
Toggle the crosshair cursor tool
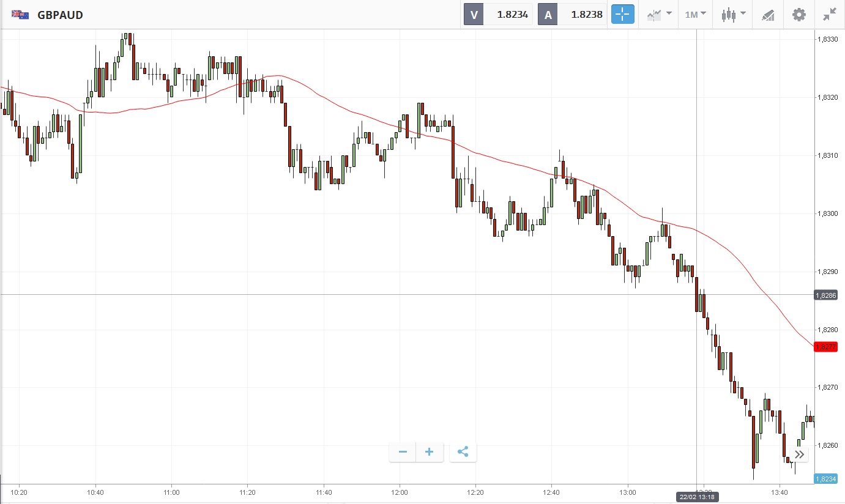[624, 15]
